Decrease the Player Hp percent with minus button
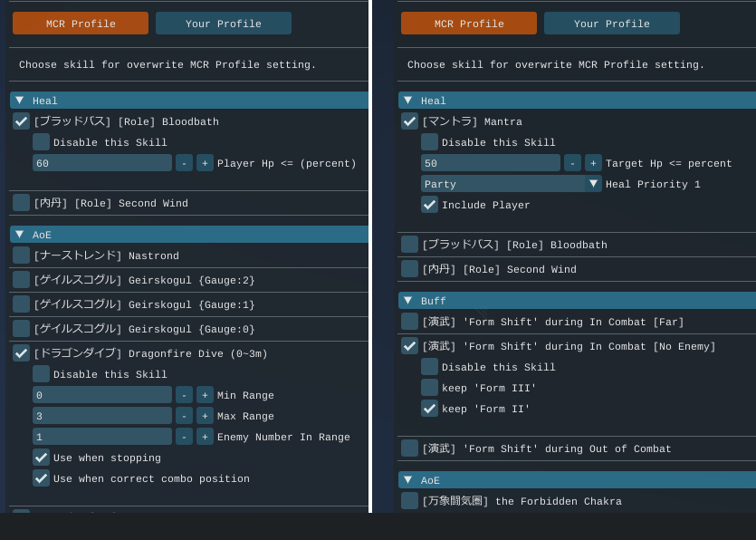The image size is (756, 540). (x=184, y=163)
